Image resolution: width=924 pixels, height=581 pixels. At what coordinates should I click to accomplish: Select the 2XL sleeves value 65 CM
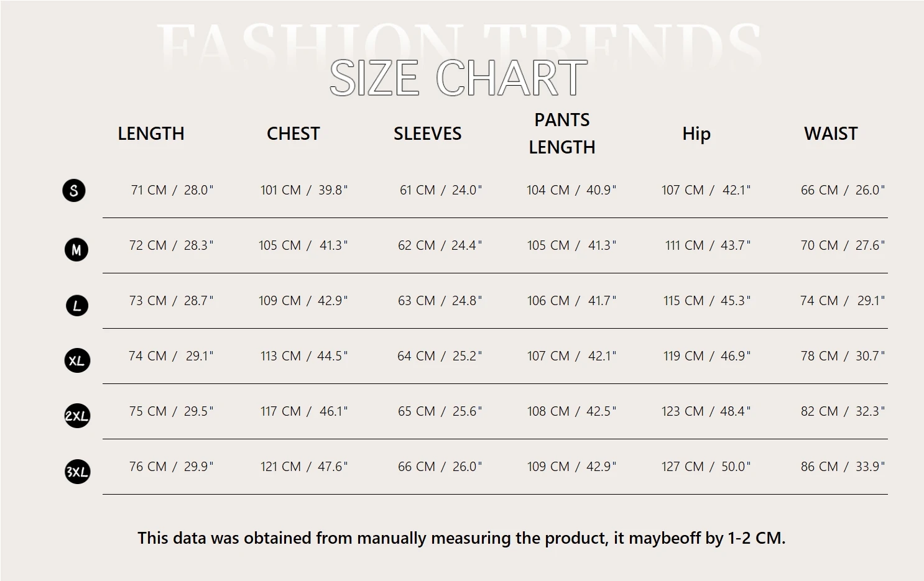416,411
